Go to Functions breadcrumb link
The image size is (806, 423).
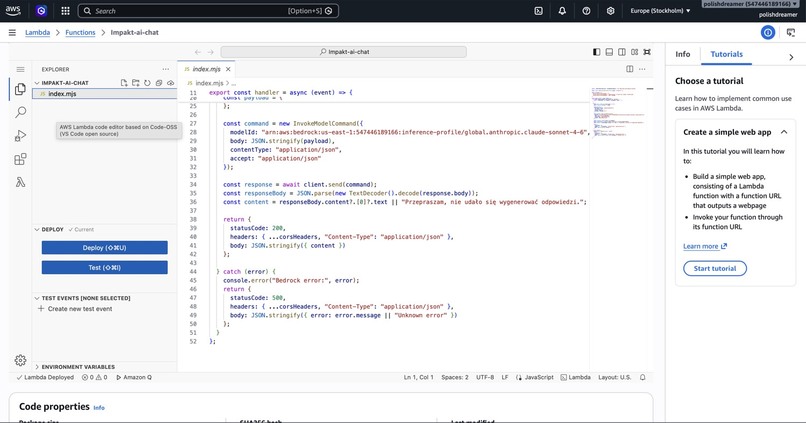pos(80,32)
